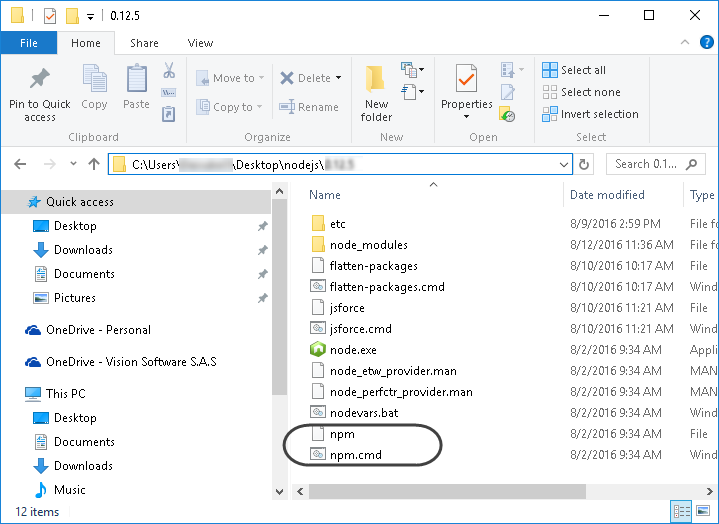Create a New folder from the ribbon

(376, 94)
